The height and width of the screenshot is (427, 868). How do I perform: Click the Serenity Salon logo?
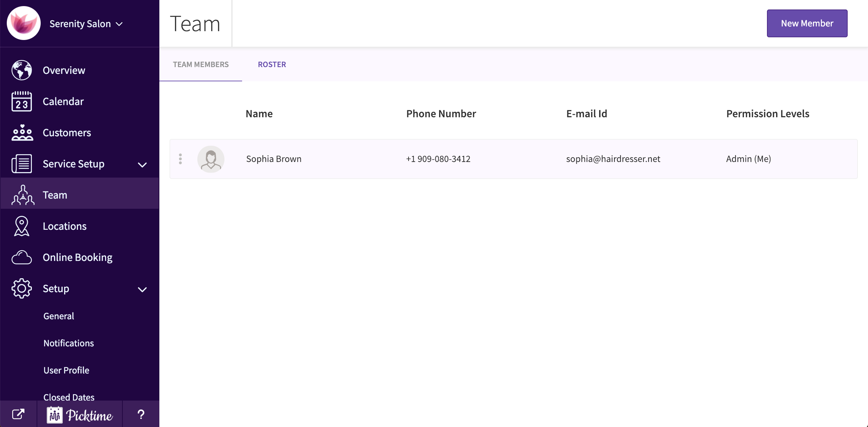(24, 23)
